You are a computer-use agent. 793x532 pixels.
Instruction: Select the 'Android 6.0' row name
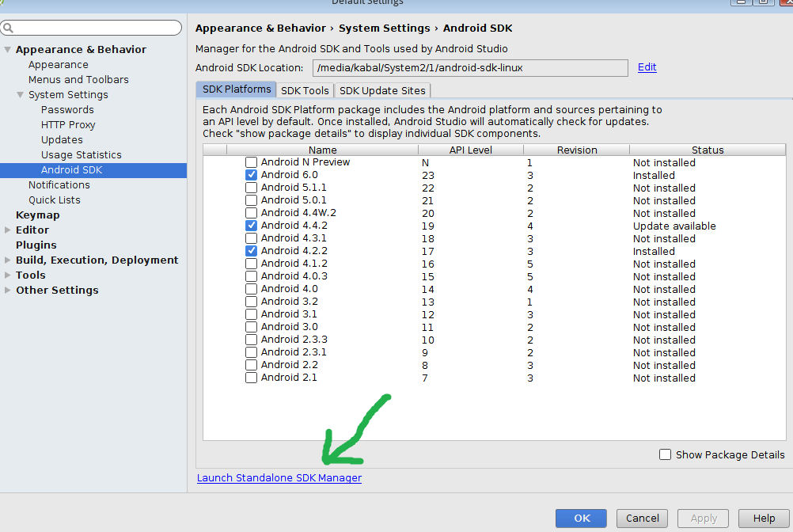pos(290,175)
